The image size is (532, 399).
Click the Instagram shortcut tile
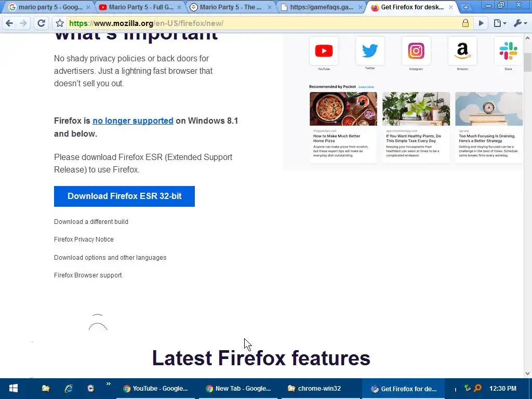click(x=416, y=51)
